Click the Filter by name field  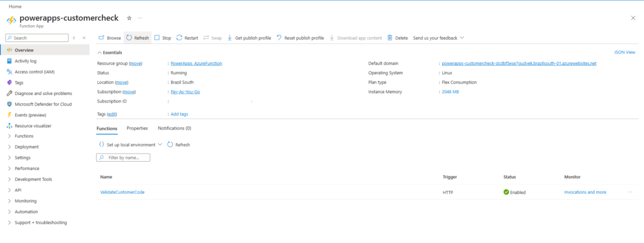coord(123,157)
